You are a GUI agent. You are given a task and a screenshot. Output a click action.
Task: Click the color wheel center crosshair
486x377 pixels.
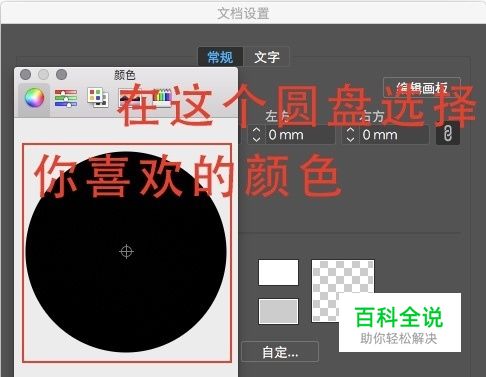coord(126,251)
